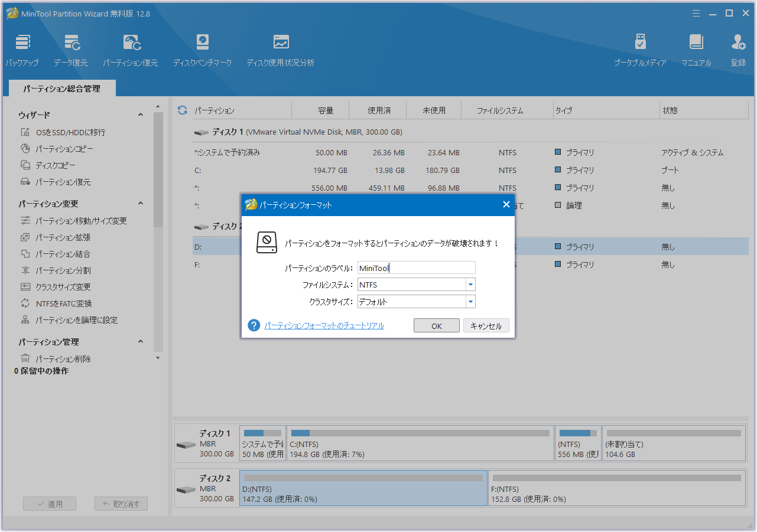Select the パーティション総合管理 tab
The width and height of the screenshot is (757, 532).
tap(62, 89)
